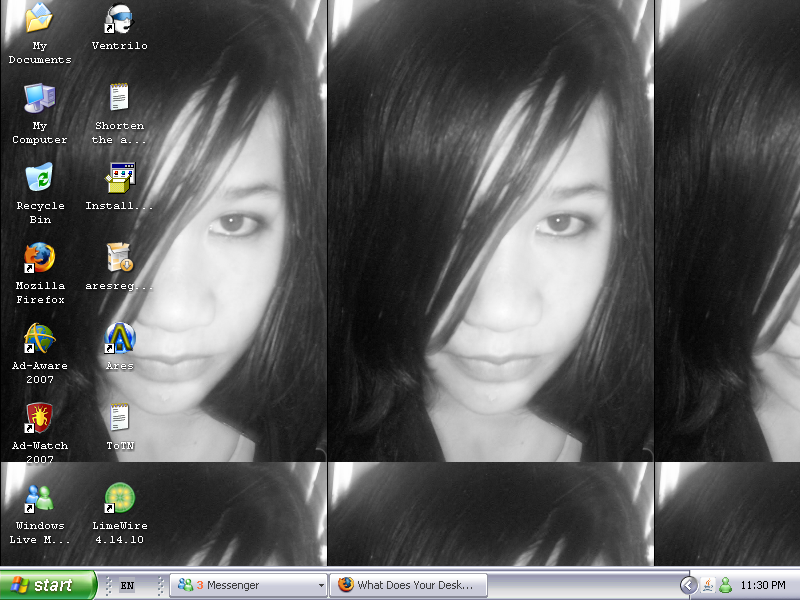Screen dimensions: 800x600
Task: Launch the Ventrilo voice chat client
Action: point(119,22)
